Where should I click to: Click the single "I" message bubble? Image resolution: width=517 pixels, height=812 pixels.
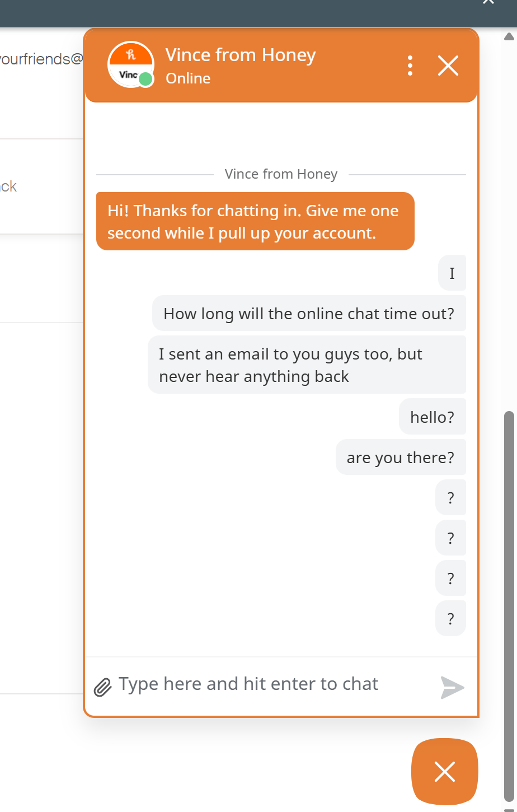coord(452,273)
